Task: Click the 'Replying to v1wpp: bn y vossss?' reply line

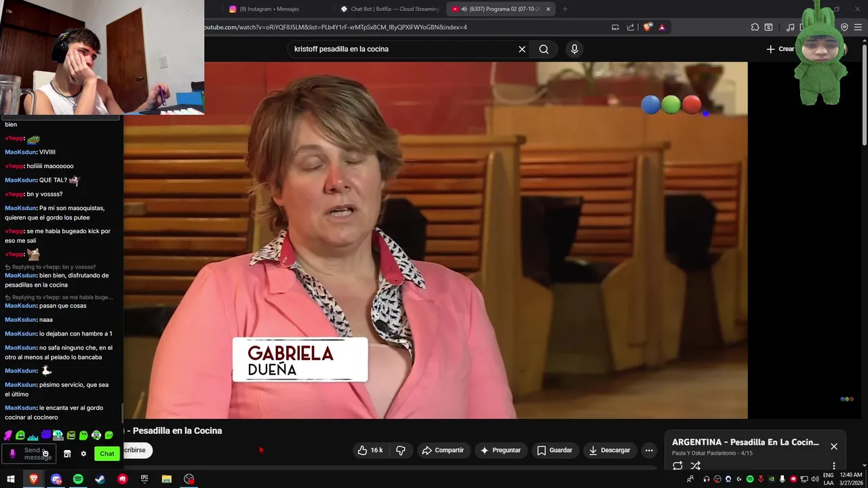Action: 54,267
